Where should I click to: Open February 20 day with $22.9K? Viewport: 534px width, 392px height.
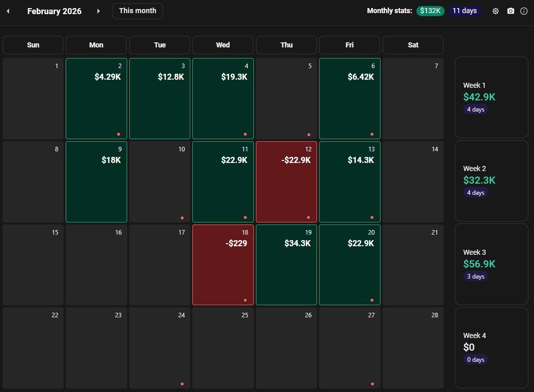(350, 265)
